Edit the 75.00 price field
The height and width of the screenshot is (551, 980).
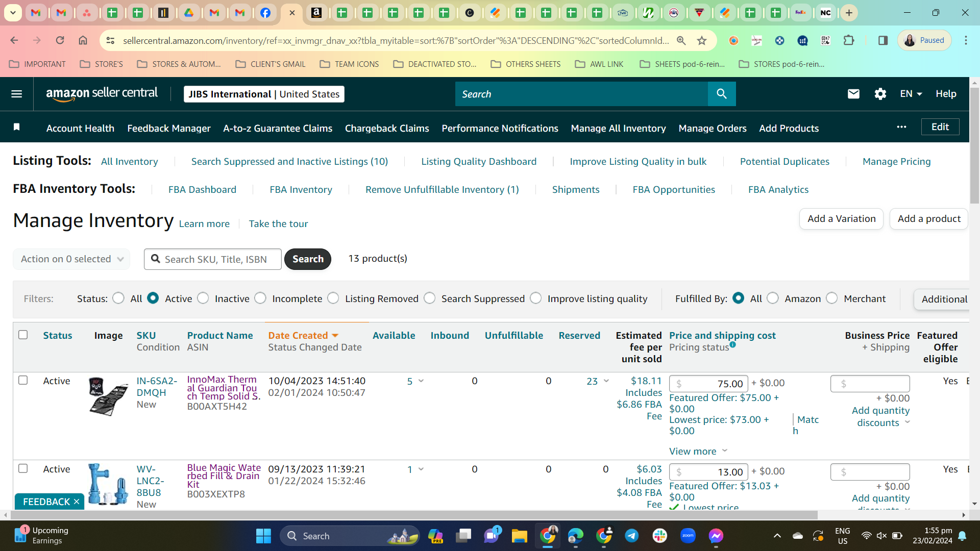click(708, 383)
